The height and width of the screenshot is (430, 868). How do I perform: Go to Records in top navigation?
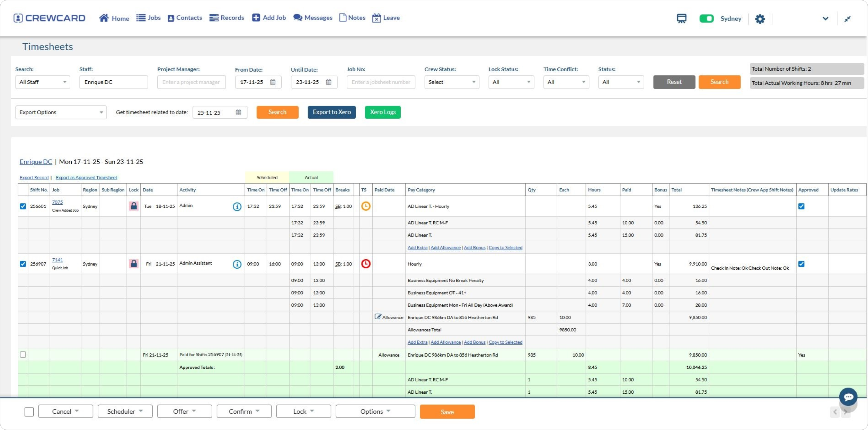point(227,18)
